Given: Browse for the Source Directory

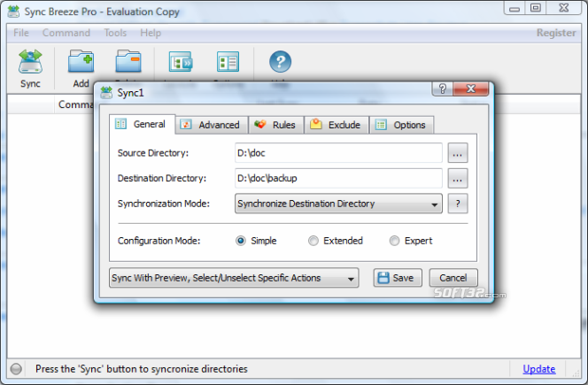Looking at the screenshot, I should point(458,153).
